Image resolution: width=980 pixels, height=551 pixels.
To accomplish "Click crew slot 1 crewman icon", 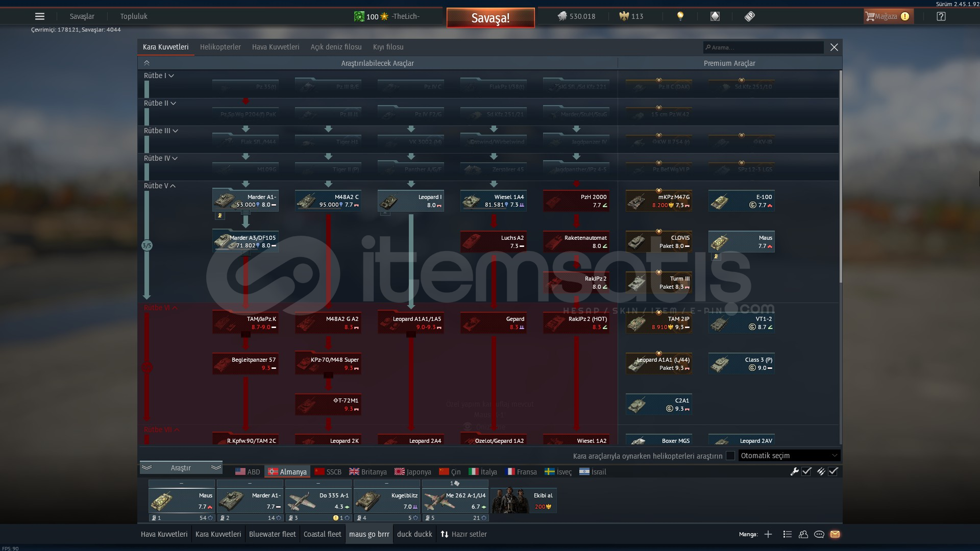I will [x=154, y=518].
